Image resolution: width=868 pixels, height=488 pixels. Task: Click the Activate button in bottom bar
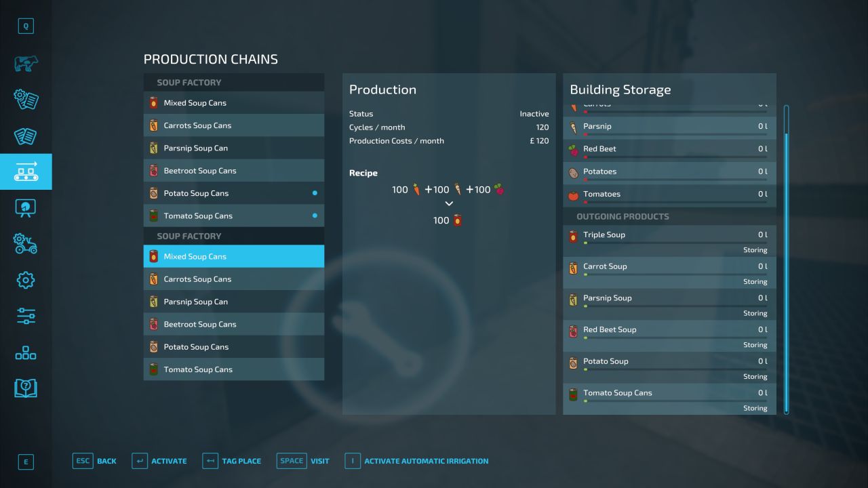pyautogui.click(x=159, y=461)
